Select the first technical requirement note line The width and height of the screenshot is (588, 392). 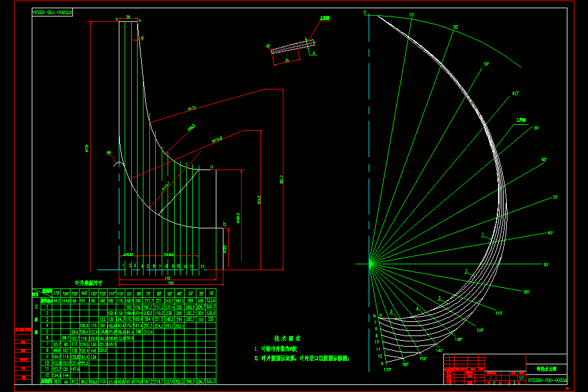pyautogui.click(x=275, y=349)
